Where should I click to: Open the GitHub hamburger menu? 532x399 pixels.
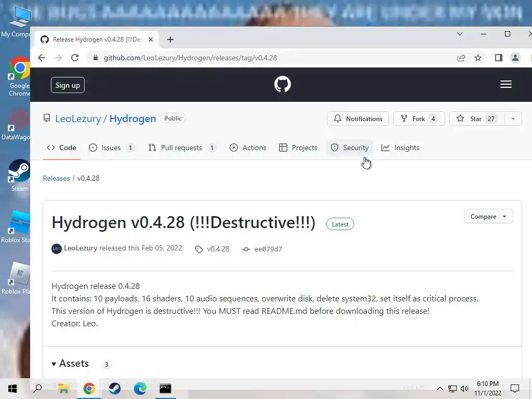coord(506,84)
